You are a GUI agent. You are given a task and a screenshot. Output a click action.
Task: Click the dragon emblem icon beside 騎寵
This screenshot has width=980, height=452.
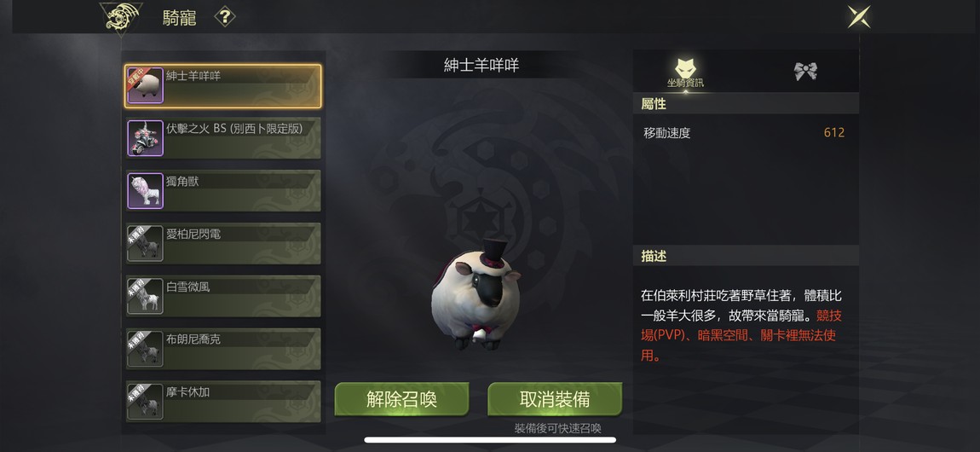[x=121, y=18]
